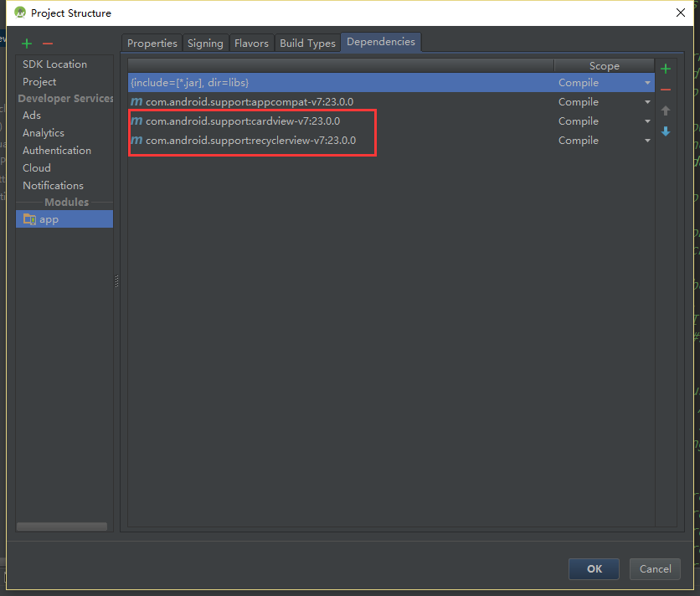
Task: Click the sidebar horizontal scrollbar
Action: point(62,527)
